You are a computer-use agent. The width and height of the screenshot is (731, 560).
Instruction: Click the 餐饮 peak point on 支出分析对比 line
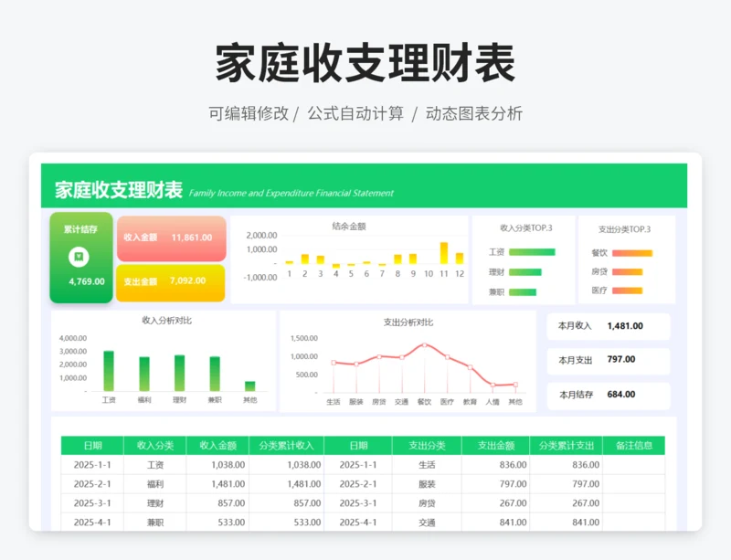tap(425, 345)
